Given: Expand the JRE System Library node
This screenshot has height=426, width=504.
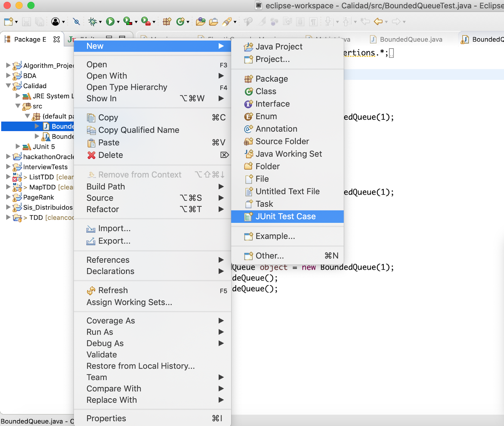Looking at the screenshot, I should pos(18,96).
